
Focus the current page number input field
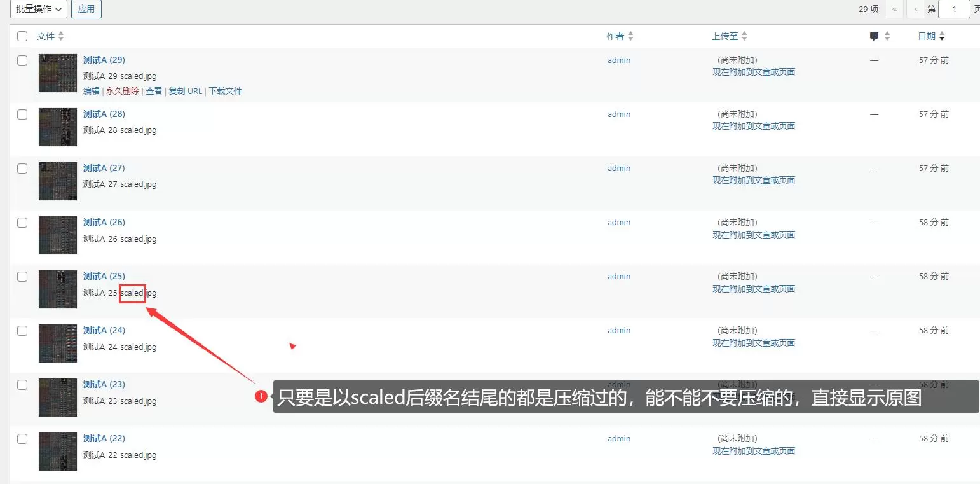(954, 9)
